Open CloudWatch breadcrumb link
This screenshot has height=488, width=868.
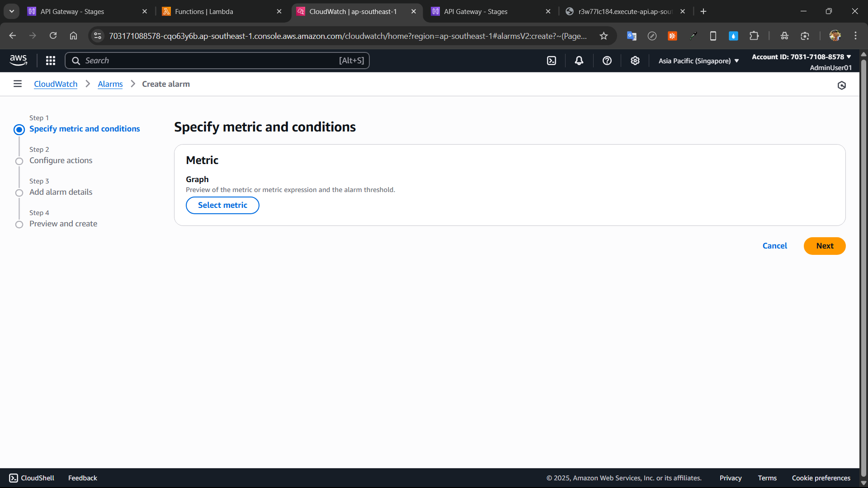56,84
